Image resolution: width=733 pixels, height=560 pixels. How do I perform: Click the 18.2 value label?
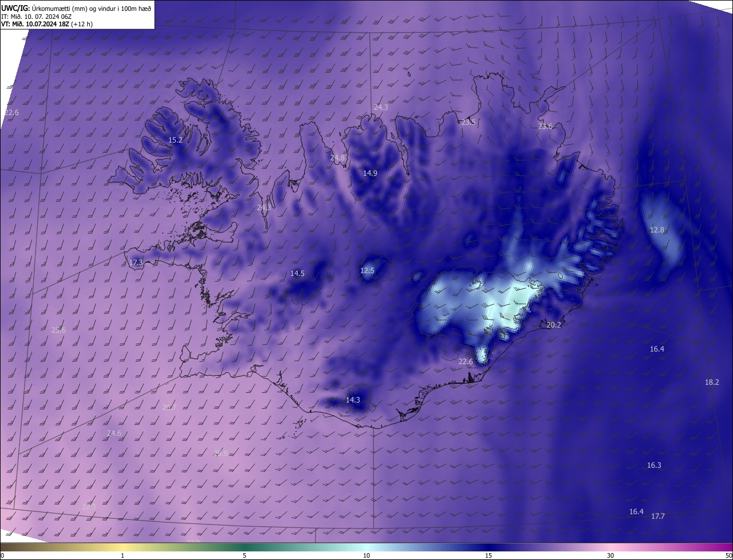pyautogui.click(x=712, y=382)
